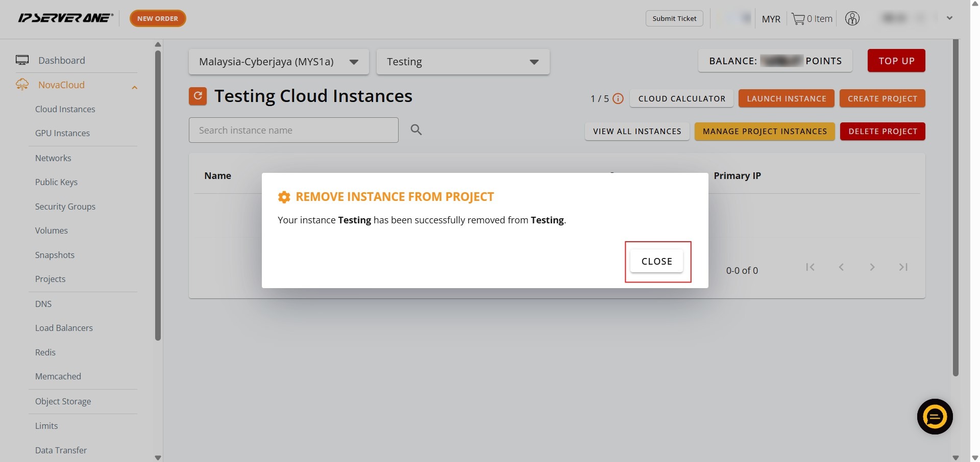
Task: Open the Testing project dropdown
Action: coord(462,62)
